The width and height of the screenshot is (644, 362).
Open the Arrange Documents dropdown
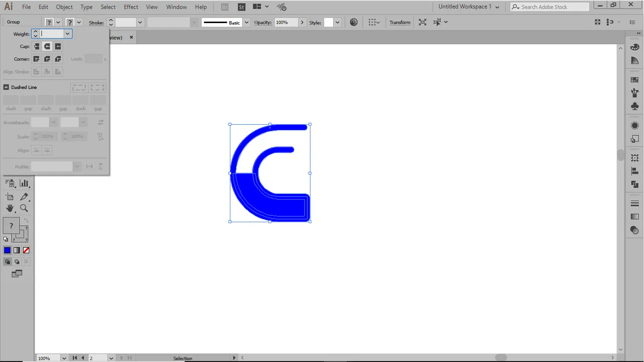click(261, 7)
